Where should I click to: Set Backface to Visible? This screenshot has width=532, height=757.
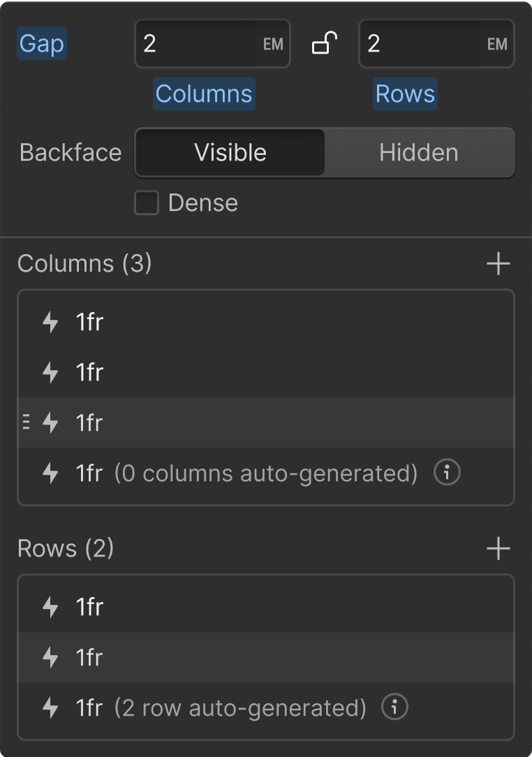(x=230, y=152)
